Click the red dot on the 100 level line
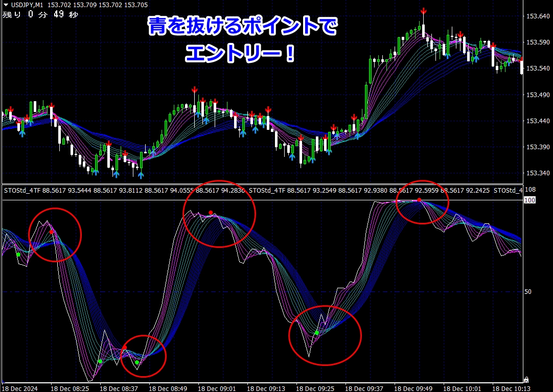Viewport: 553px width, 392px height. 419,199
